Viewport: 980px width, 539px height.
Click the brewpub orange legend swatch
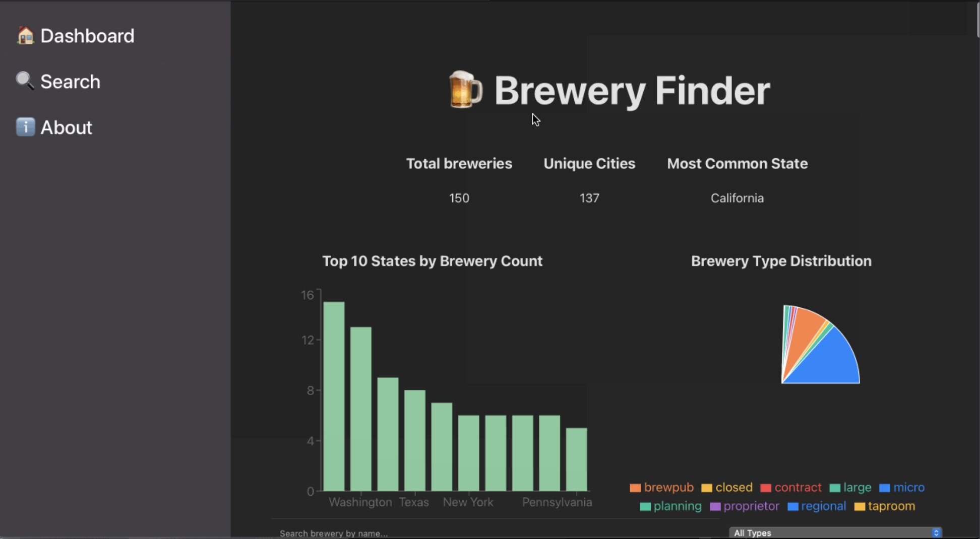click(x=635, y=488)
